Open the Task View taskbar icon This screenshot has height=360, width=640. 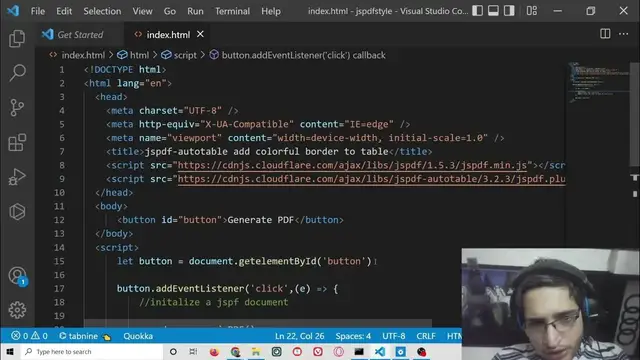(x=193, y=351)
